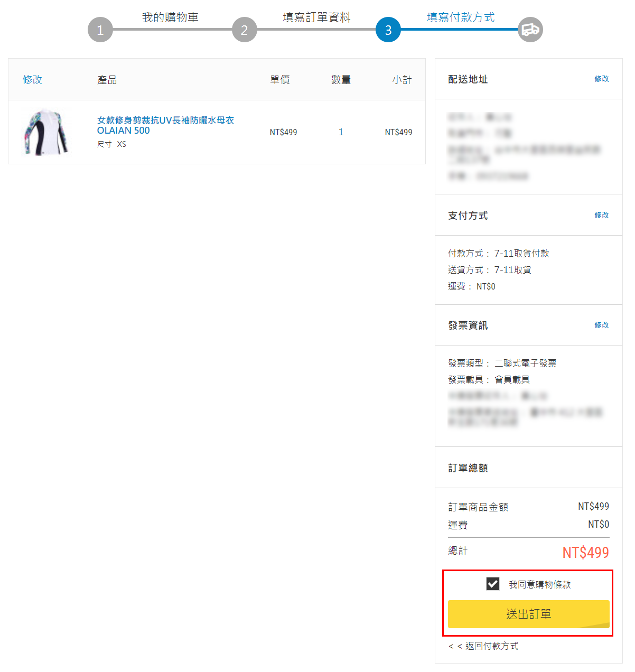This screenshot has height=672, width=635.
Task: Select the 填寫訂單資料 step label
Action: click(316, 17)
